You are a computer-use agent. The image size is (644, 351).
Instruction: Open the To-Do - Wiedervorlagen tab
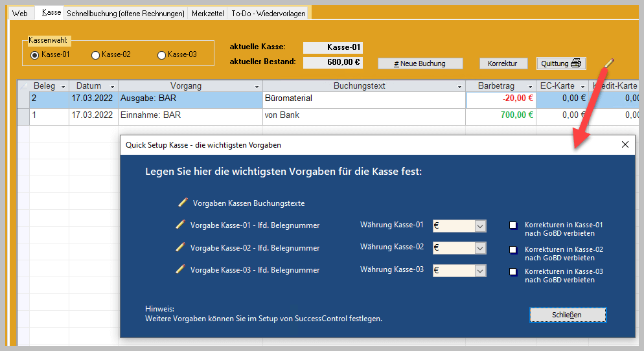click(x=268, y=13)
